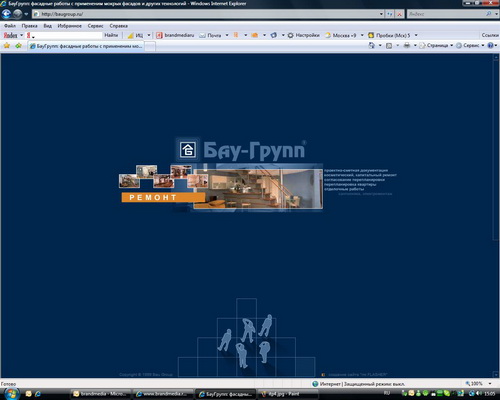Open the 100% zoom level control
Screen dimensions: 500x400
(x=478, y=384)
